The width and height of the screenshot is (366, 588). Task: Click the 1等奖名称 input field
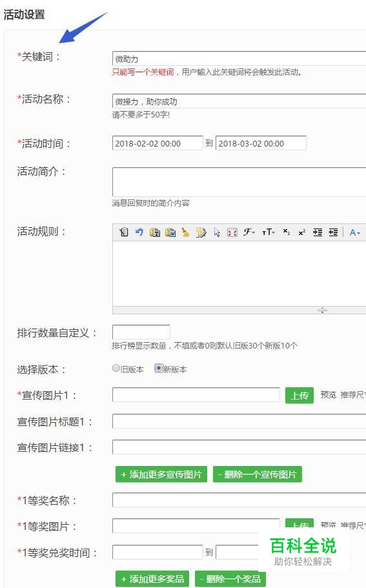click(x=239, y=500)
